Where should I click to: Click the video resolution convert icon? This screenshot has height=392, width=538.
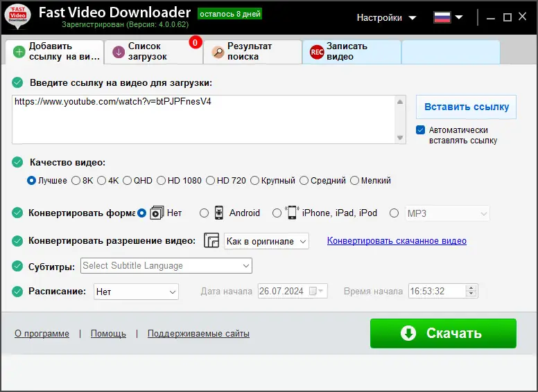tap(211, 240)
